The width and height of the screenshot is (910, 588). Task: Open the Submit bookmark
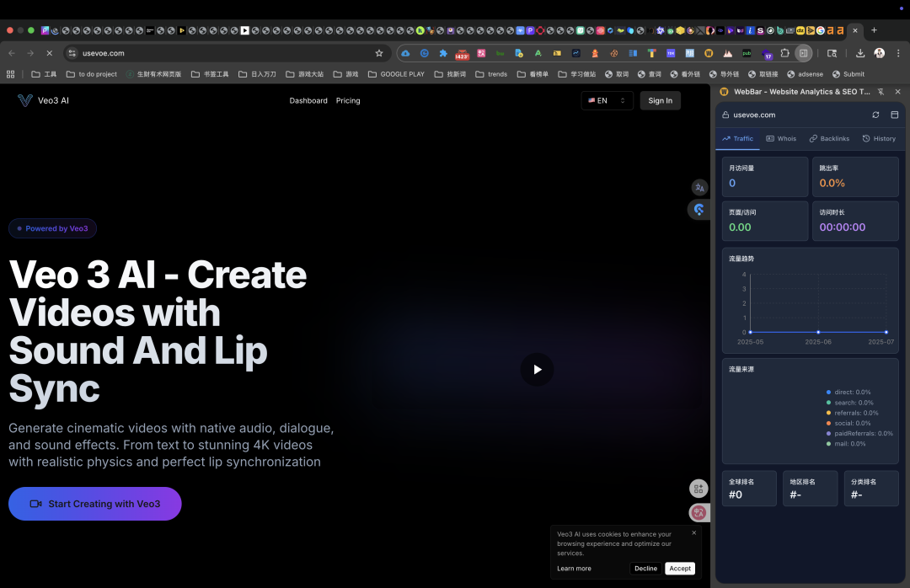coord(848,74)
